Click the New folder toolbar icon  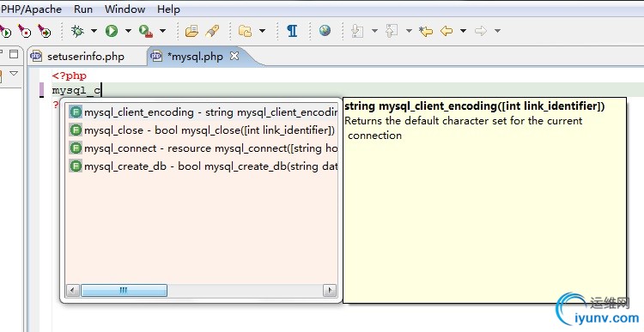pos(245,31)
